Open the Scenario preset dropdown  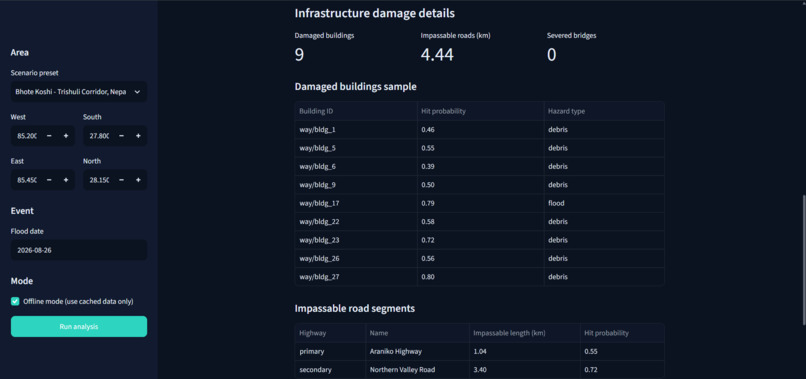point(79,92)
